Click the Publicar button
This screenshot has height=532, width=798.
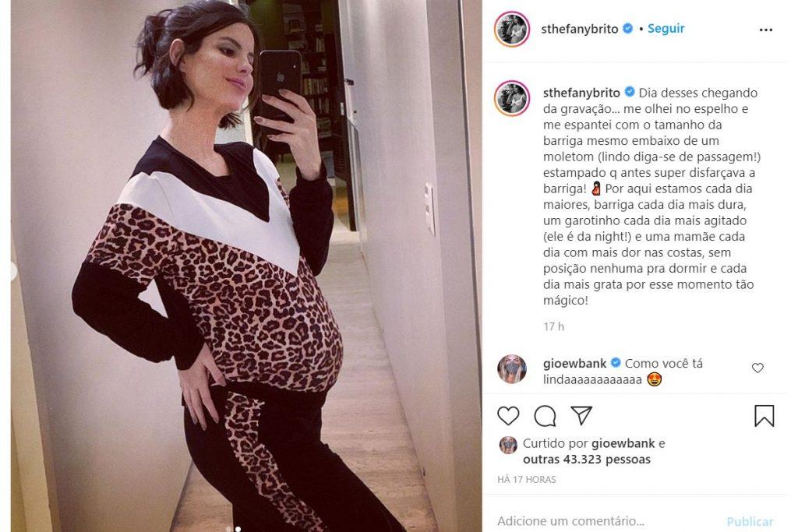click(750, 522)
